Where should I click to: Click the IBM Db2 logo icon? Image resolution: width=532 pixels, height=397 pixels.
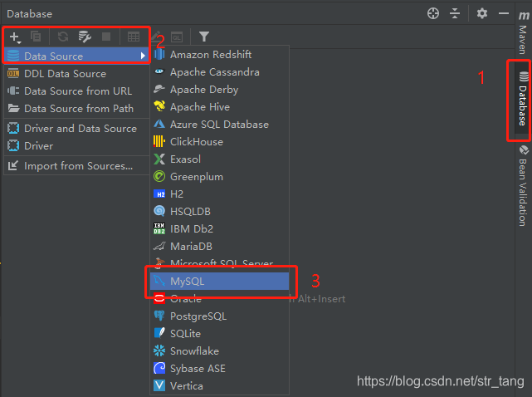click(x=159, y=228)
